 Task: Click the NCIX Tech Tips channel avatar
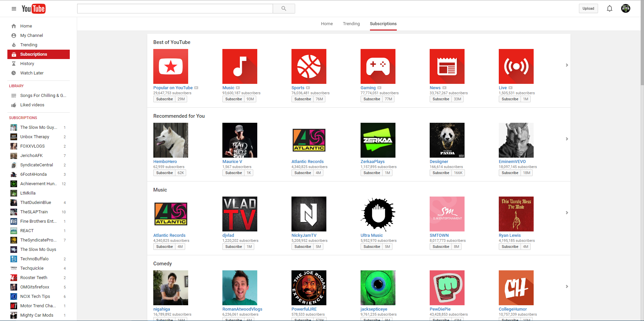click(x=14, y=297)
